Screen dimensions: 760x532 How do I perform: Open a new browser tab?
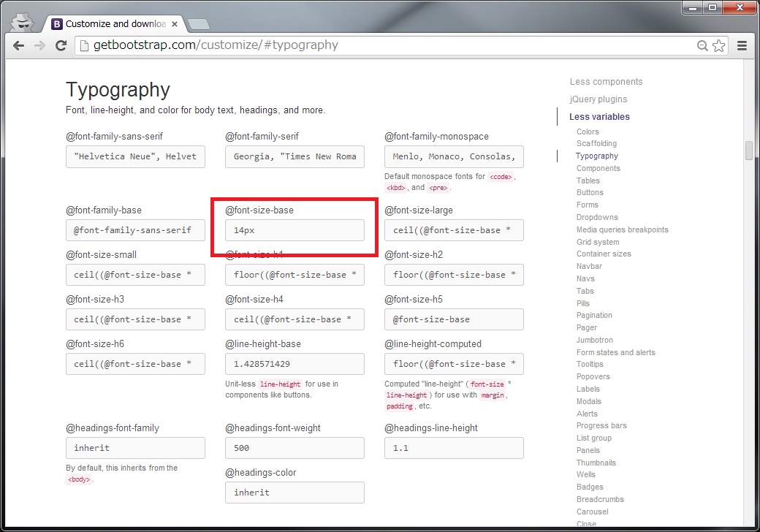pos(197,23)
